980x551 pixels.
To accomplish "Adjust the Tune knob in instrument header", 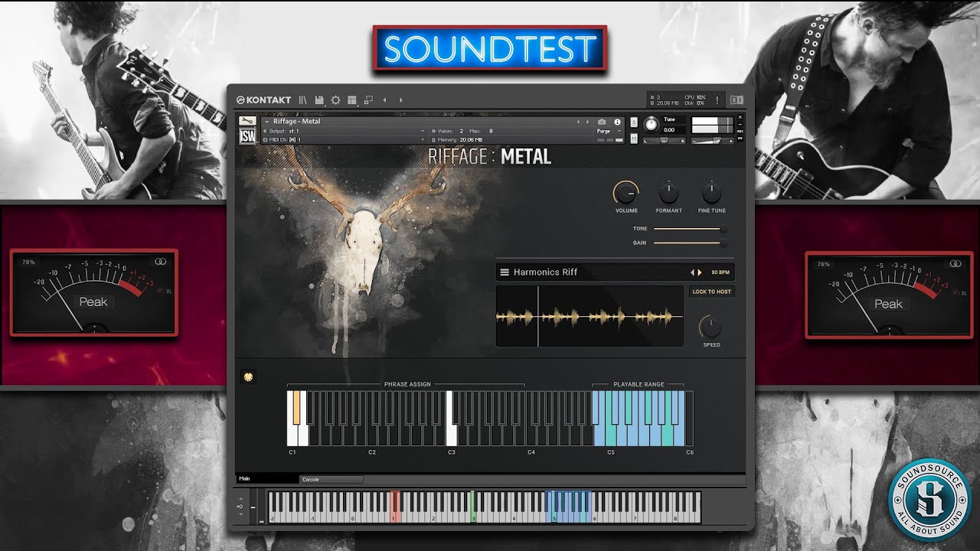I will tap(652, 125).
